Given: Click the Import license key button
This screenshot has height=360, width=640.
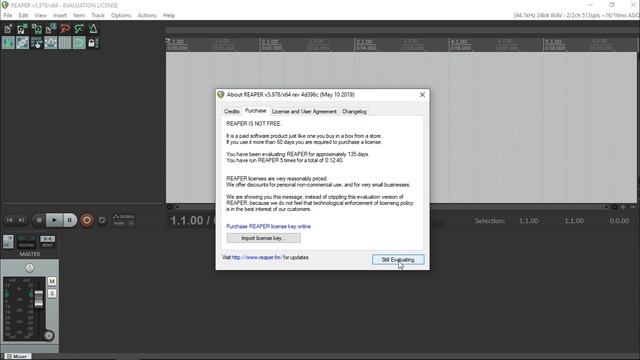Looking at the screenshot, I should [264, 238].
